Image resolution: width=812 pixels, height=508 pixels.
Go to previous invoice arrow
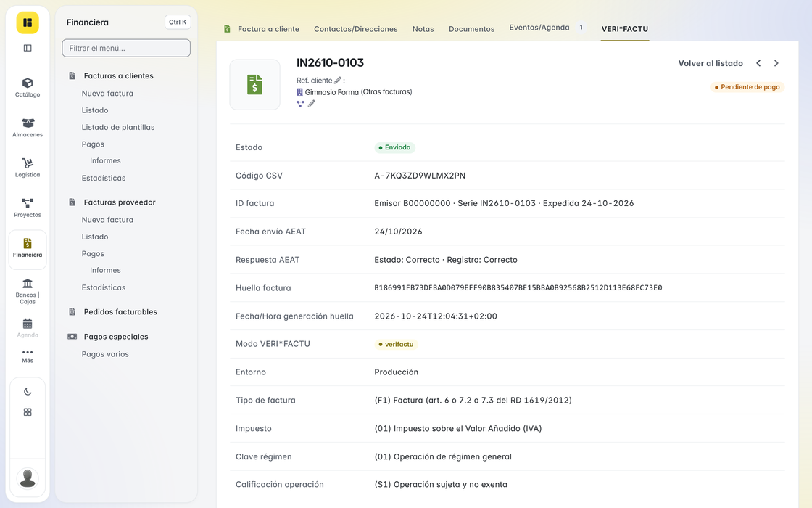click(758, 63)
